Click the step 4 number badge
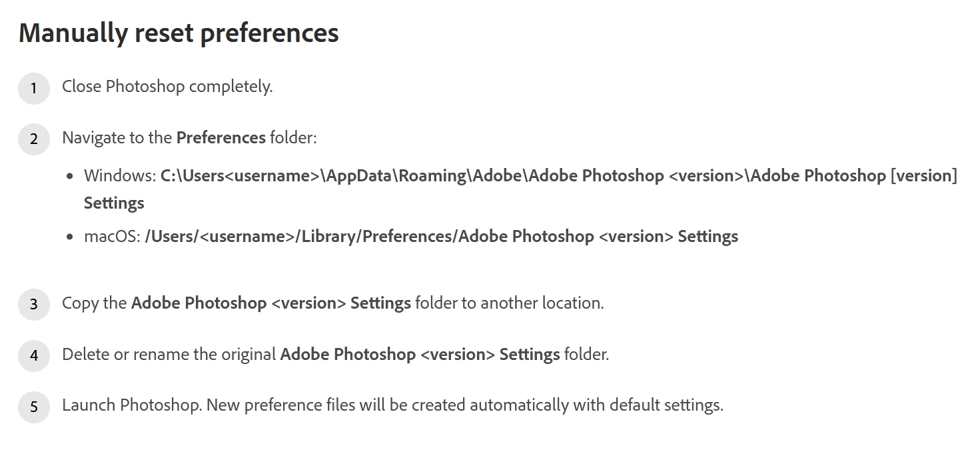Image resolution: width=980 pixels, height=450 pixels. (34, 355)
